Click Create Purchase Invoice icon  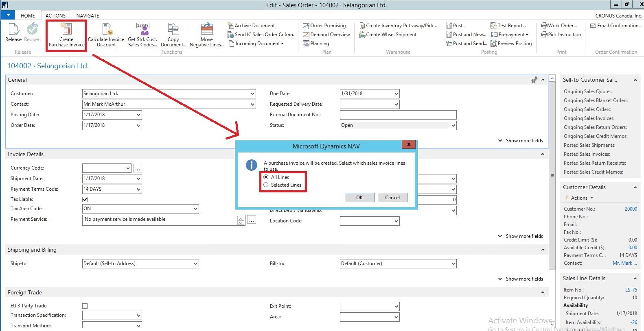(66, 35)
